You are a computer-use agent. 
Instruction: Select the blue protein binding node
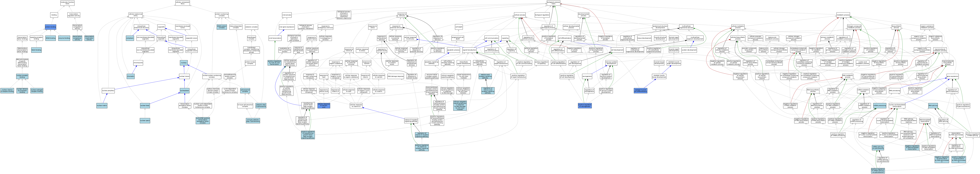(x=51, y=27)
